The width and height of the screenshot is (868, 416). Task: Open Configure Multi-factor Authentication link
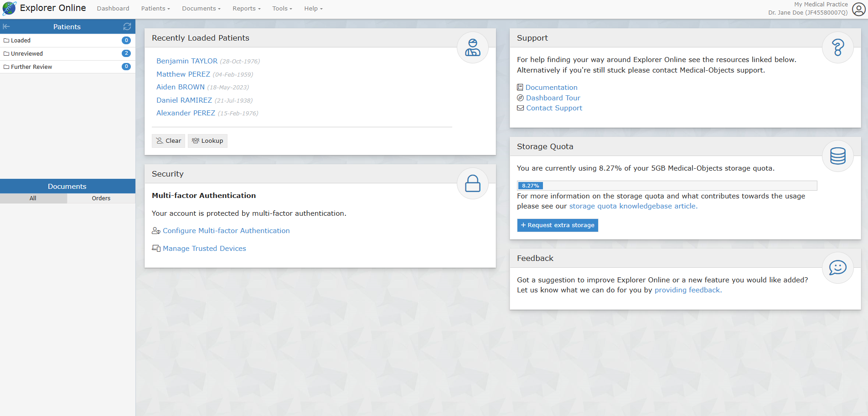(226, 231)
